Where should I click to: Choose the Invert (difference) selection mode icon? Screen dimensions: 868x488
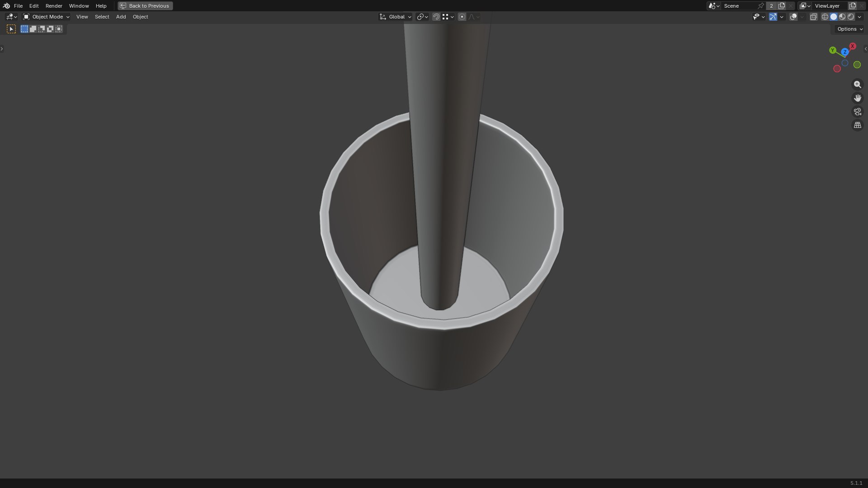tap(50, 29)
